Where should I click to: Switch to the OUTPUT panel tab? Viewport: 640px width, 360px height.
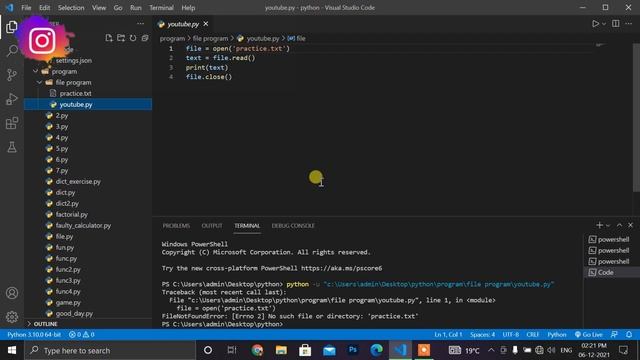click(x=212, y=226)
